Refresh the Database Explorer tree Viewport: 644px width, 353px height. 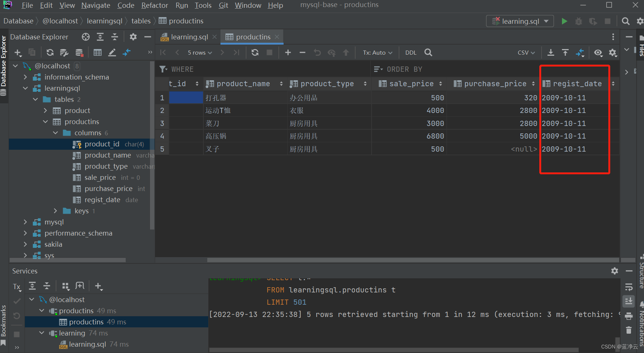50,52
